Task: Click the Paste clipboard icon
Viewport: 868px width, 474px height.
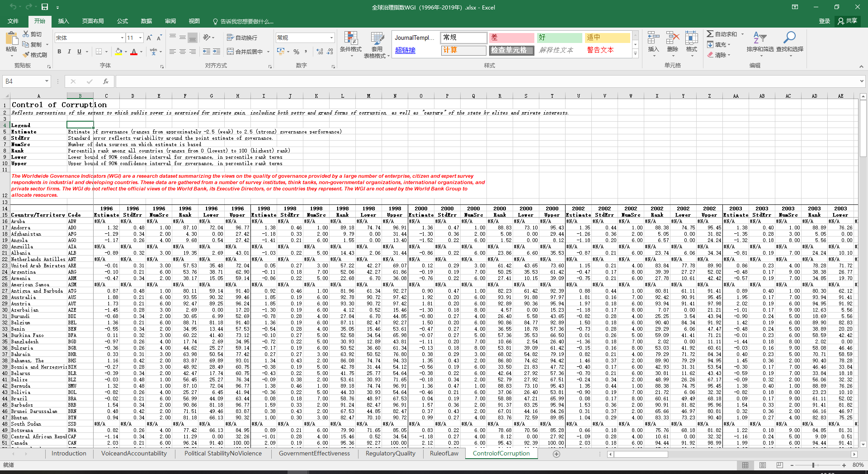Action: pyautogui.click(x=11, y=38)
